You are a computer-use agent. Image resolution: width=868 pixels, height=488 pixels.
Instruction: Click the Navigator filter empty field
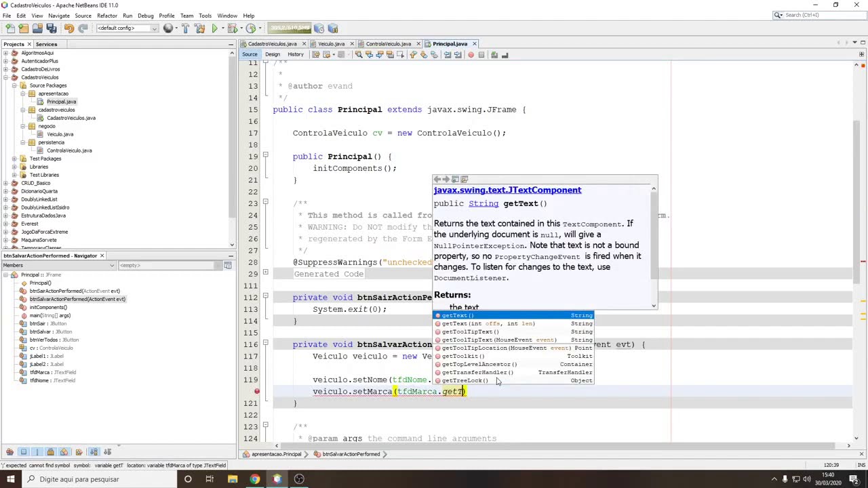click(170, 265)
